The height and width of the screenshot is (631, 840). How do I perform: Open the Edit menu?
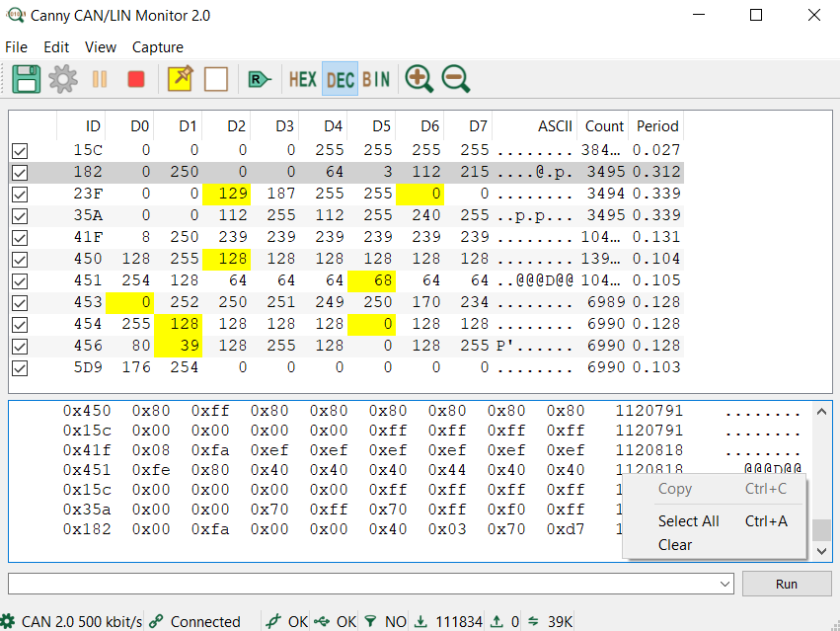click(56, 47)
